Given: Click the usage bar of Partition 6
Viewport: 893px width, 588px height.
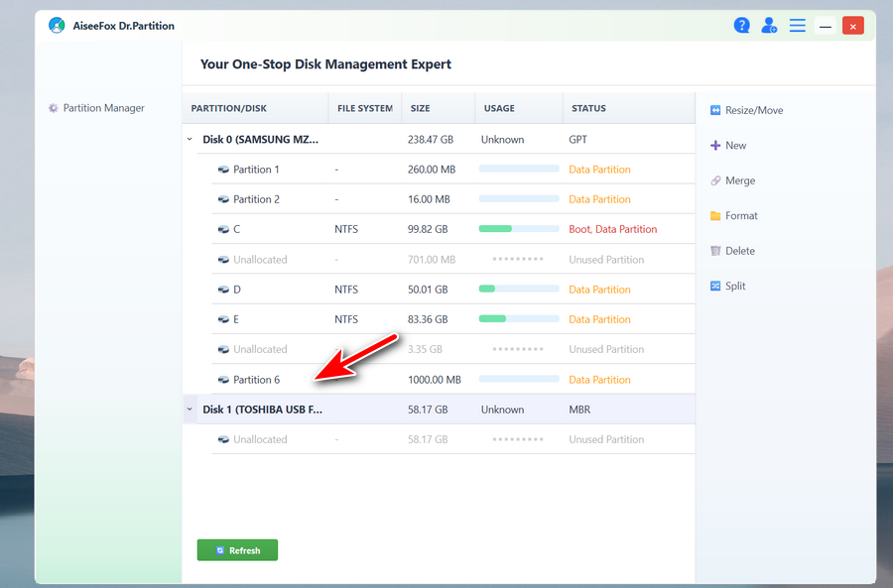Looking at the screenshot, I should (x=519, y=379).
